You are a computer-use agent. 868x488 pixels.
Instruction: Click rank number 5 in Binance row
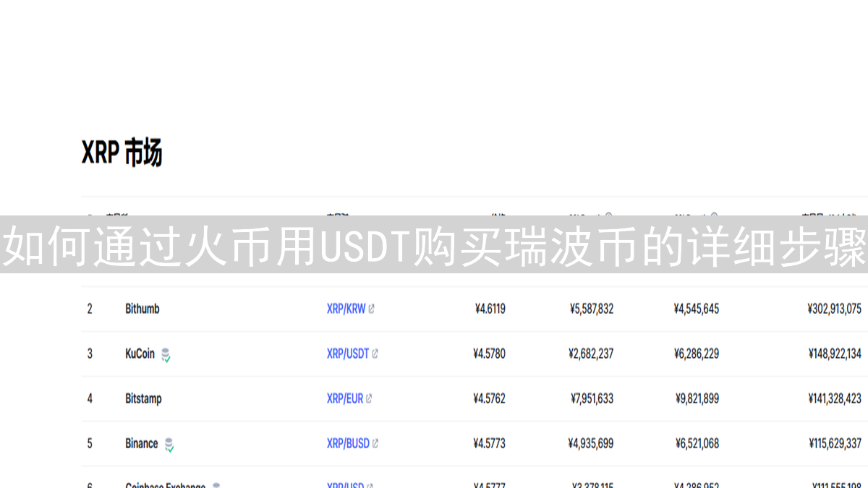tap(90, 443)
